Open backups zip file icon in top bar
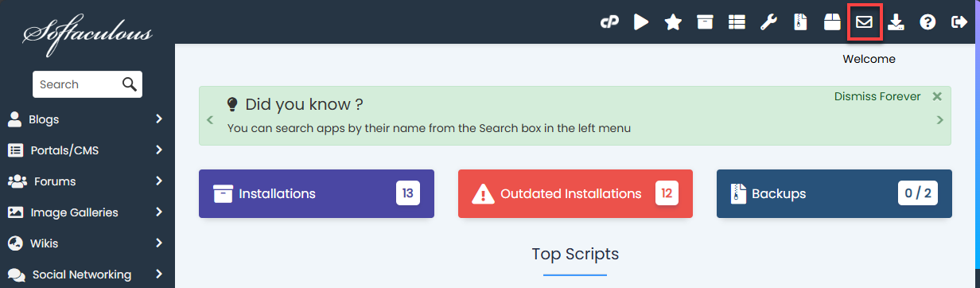This screenshot has width=980, height=288. click(800, 22)
